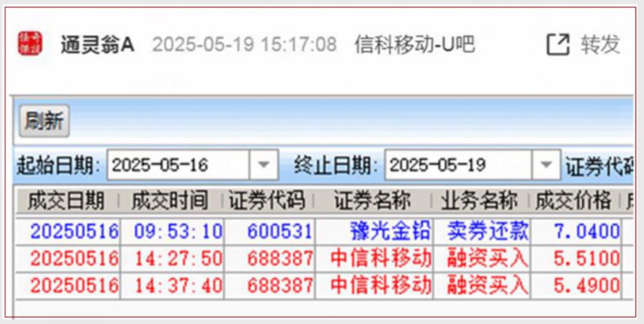Select the date cell in the 09:53:10 row

(68, 231)
